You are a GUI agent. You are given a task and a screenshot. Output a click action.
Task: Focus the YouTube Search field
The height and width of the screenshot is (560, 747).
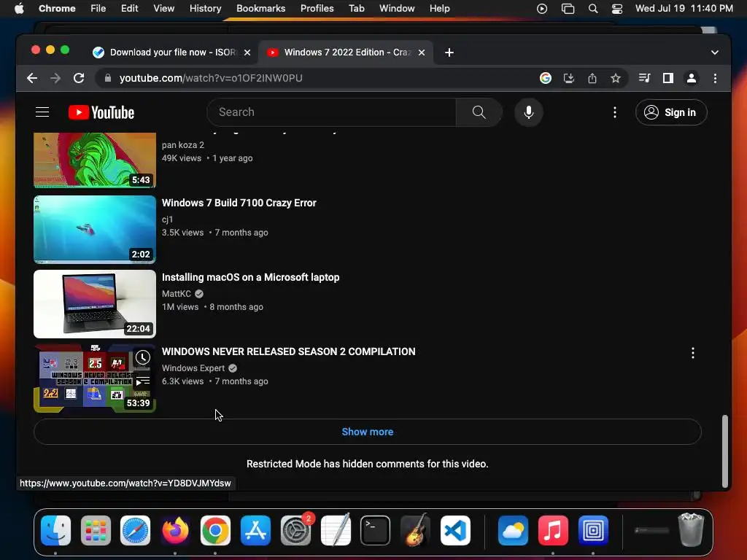tap(332, 112)
